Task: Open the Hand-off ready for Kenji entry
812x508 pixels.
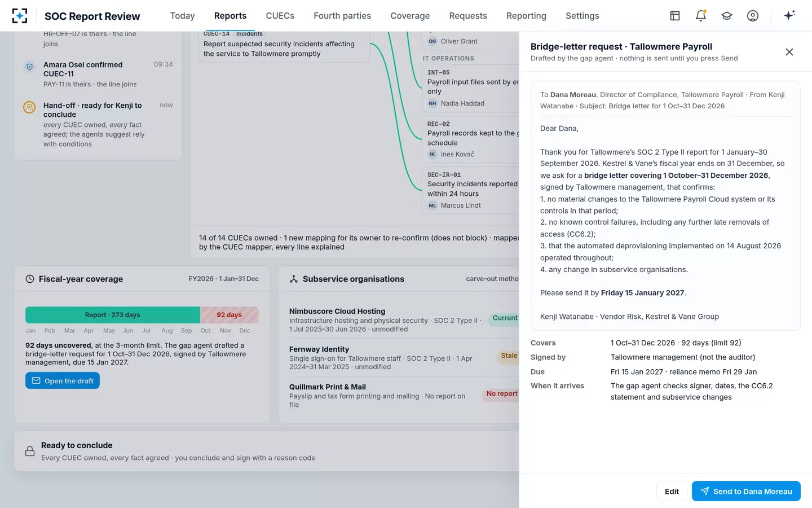Action: click(x=98, y=125)
